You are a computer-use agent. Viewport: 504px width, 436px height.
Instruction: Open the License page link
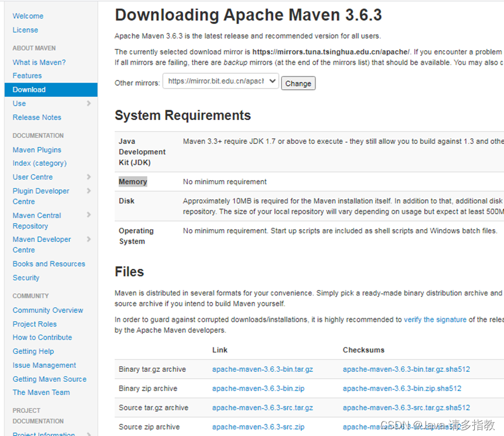[x=26, y=30]
